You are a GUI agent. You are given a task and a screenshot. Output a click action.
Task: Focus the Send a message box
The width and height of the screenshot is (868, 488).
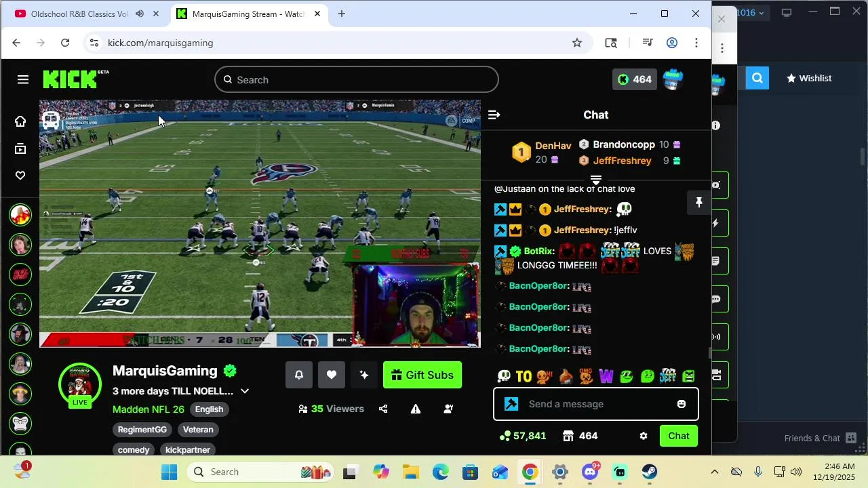pyautogui.click(x=595, y=404)
